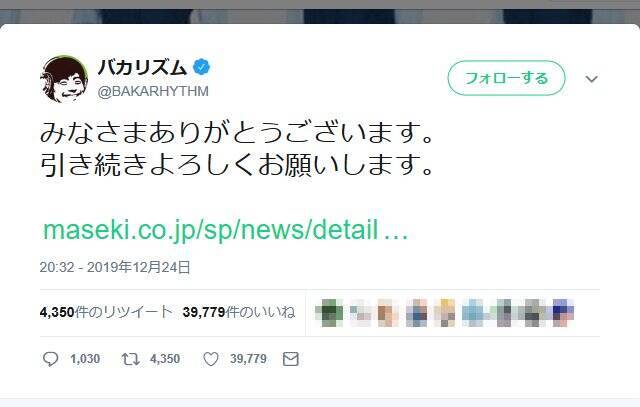
Task: Like the tweet with the heart icon
Action: (211, 359)
